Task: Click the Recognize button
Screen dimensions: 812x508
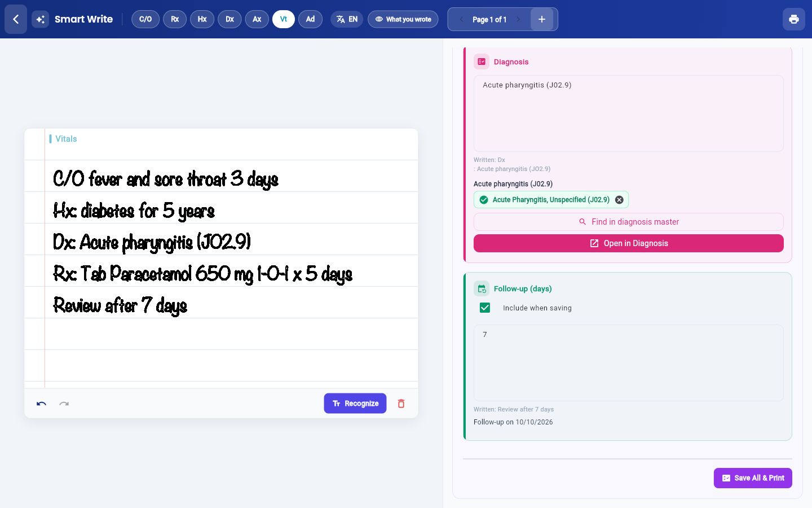Action: coord(355,404)
